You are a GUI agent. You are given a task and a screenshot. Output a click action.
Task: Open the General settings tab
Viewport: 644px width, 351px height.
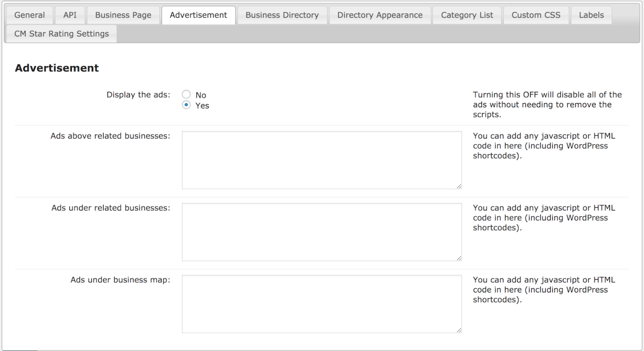30,15
